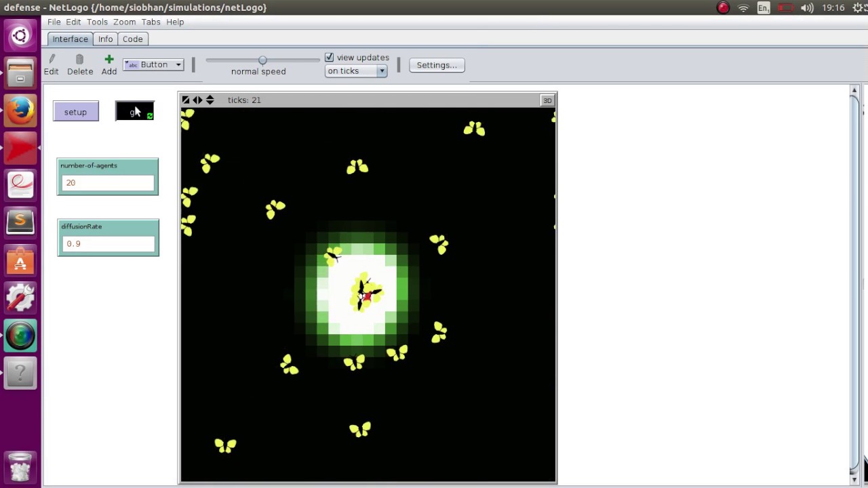Click the vertical scrollbar up arrow
This screenshot has width=868, height=488.
[x=854, y=90]
